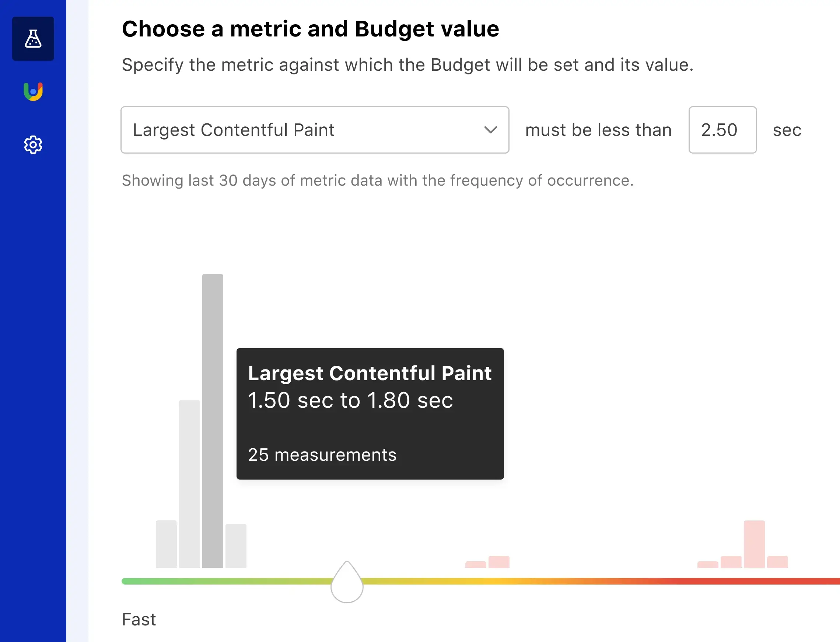Grab the teardrop budget slider handle
This screenshot has width=840, height=642.
click(x=347, y=584)
